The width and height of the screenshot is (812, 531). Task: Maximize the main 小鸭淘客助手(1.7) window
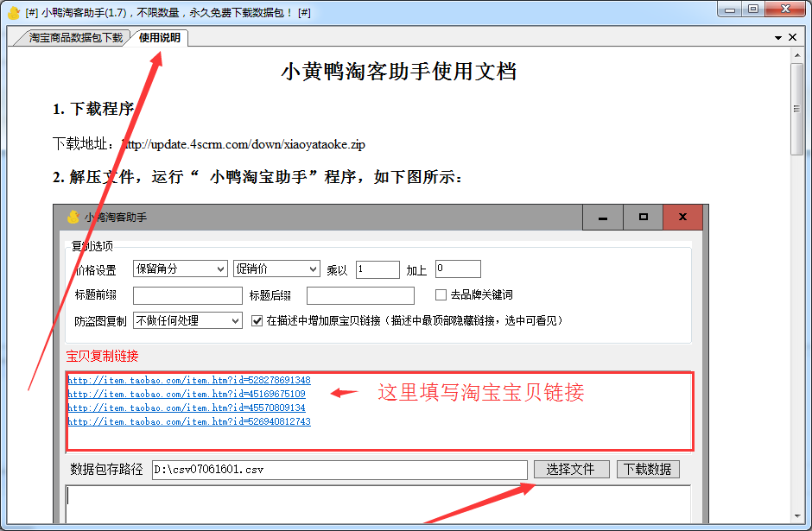click(x=753, y=9)
